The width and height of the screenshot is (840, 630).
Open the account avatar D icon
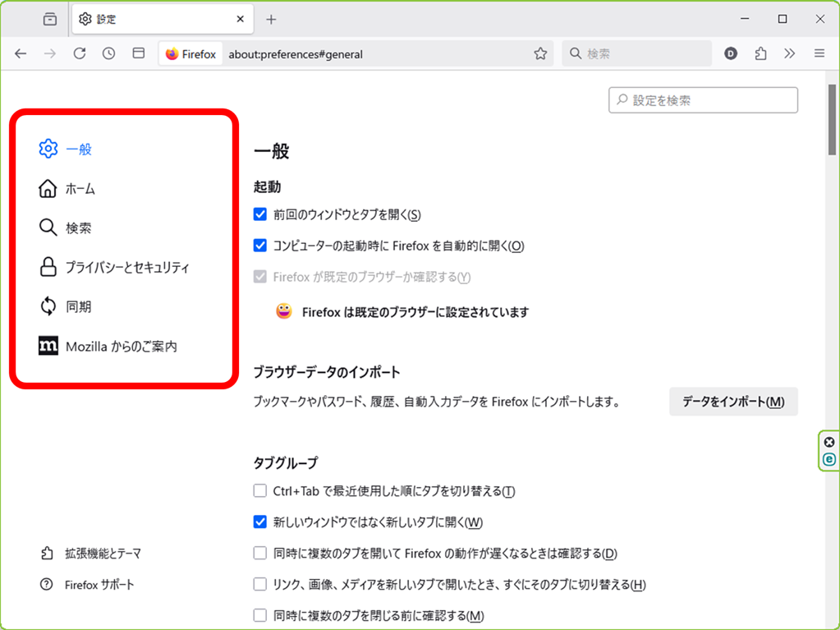pos(731,53)
